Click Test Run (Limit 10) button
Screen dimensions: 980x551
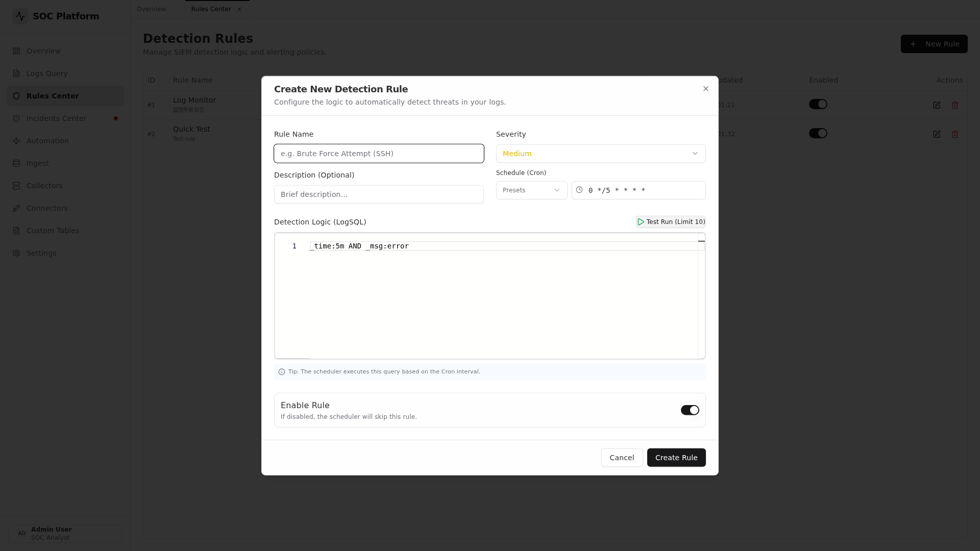(x=671, y=222)
